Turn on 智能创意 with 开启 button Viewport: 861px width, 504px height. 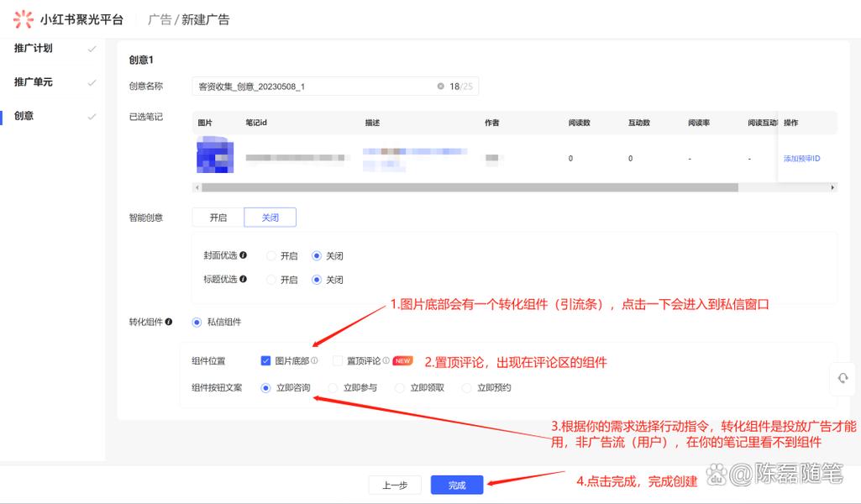[218, 218]
